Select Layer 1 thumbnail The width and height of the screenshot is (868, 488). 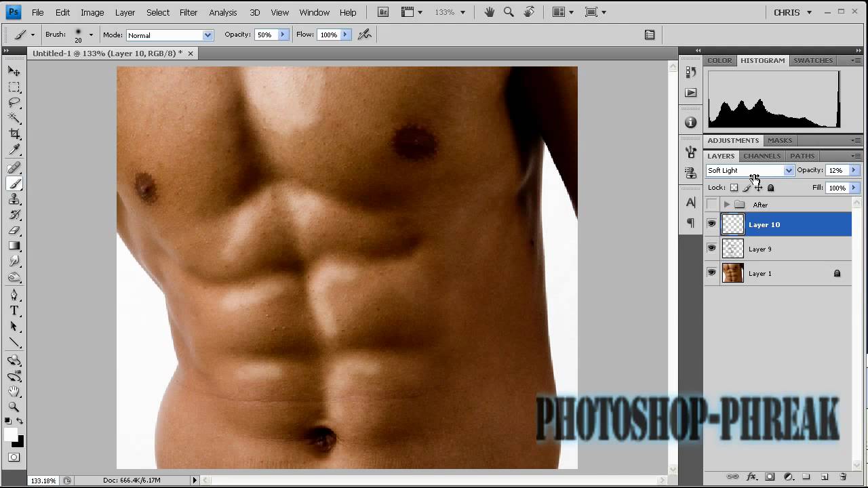pos(733,273)
